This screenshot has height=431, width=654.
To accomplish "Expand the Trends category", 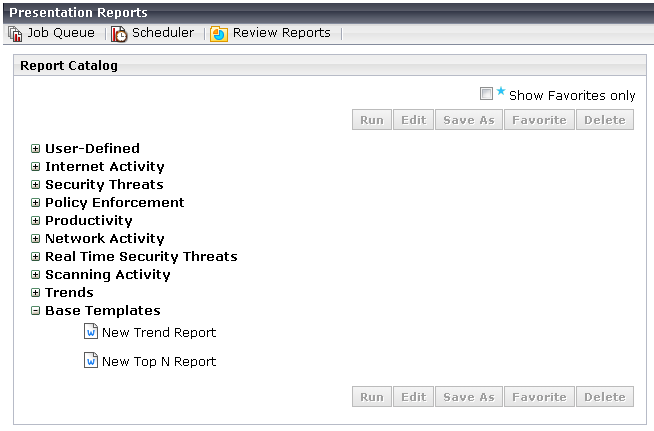I will pyautogui.click(x=35, y=292).
